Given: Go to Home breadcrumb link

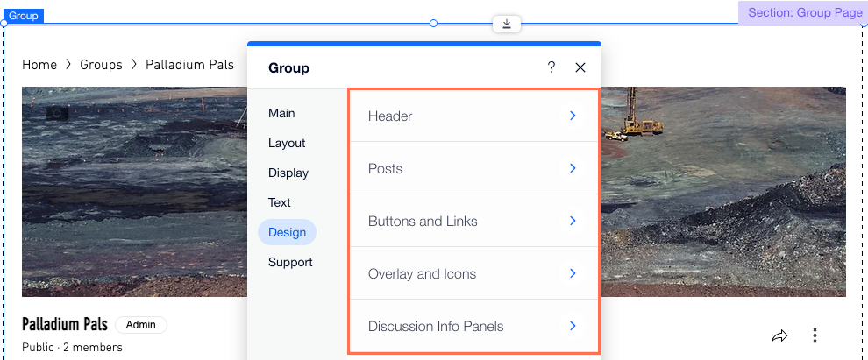Looking at the screenshot, I should point(39,65).
